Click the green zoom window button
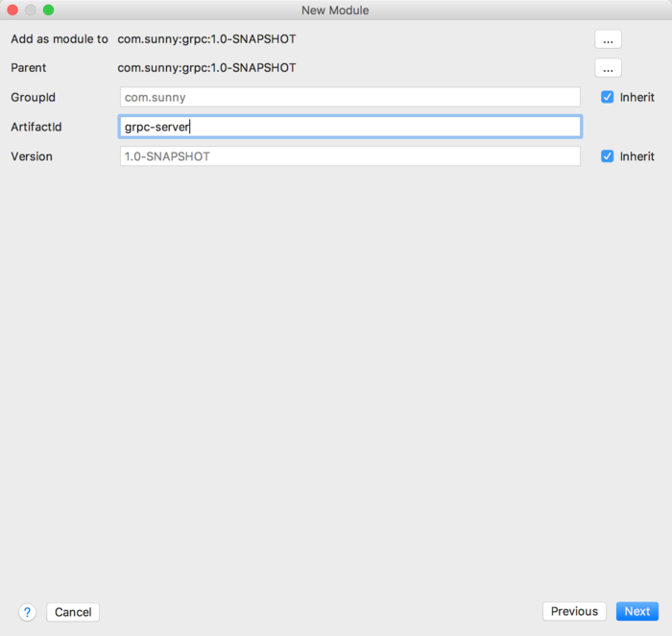This screenshot has height=636, width=672. (48, 10)
